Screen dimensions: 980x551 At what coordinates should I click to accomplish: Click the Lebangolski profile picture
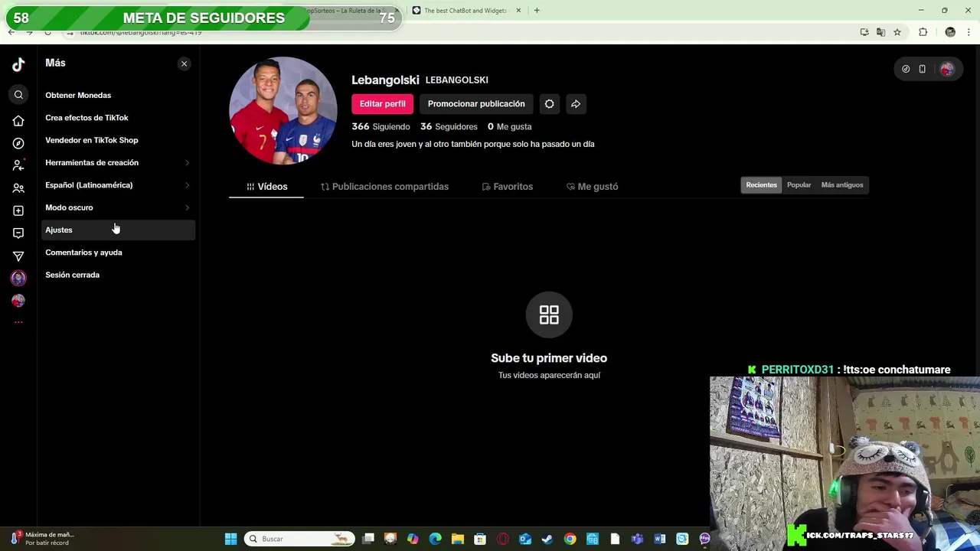tap(283, 110)
